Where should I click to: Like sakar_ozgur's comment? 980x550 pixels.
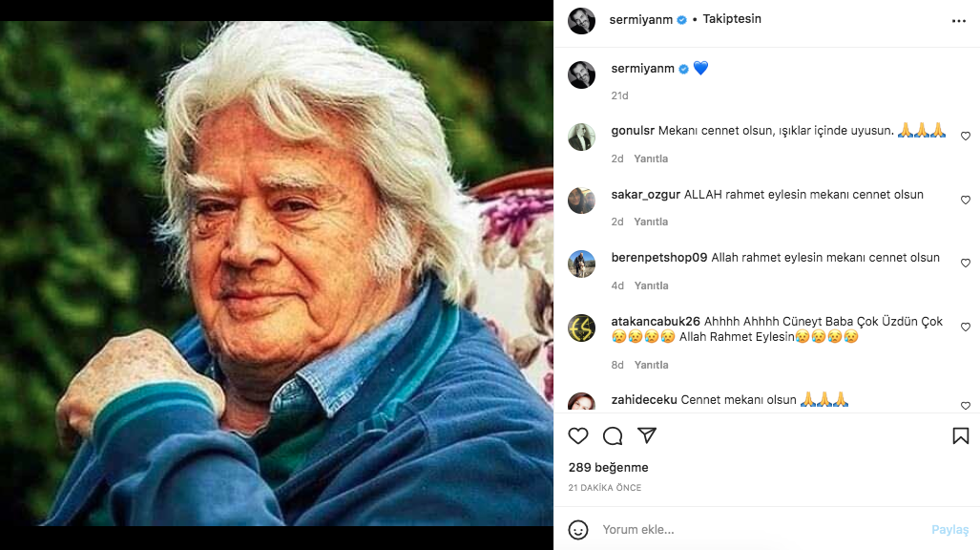[x=965, y=200]
